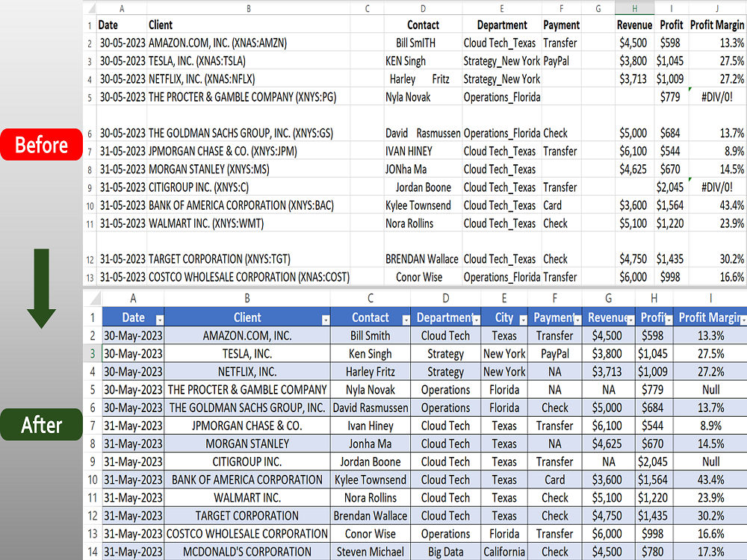Select column G header in Before sheet
The image size is (747, 560).
(x=598, y=8)
